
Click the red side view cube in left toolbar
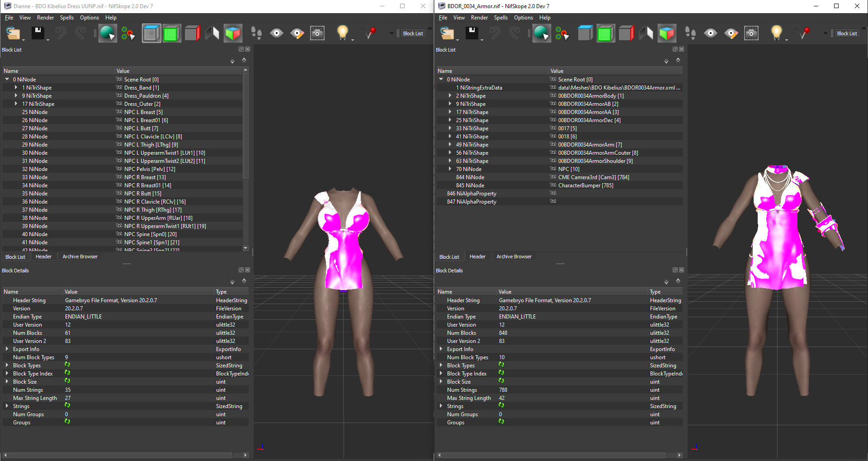point(192,33)
